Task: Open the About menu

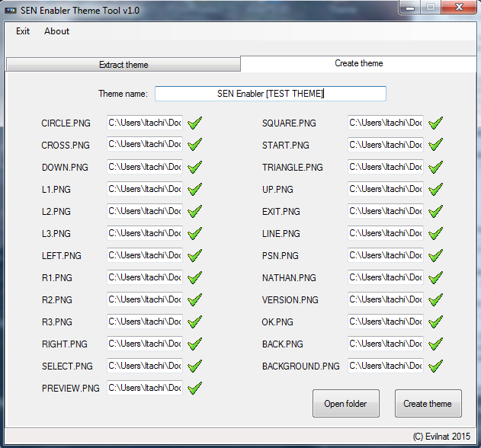Action: pos(56,31)
